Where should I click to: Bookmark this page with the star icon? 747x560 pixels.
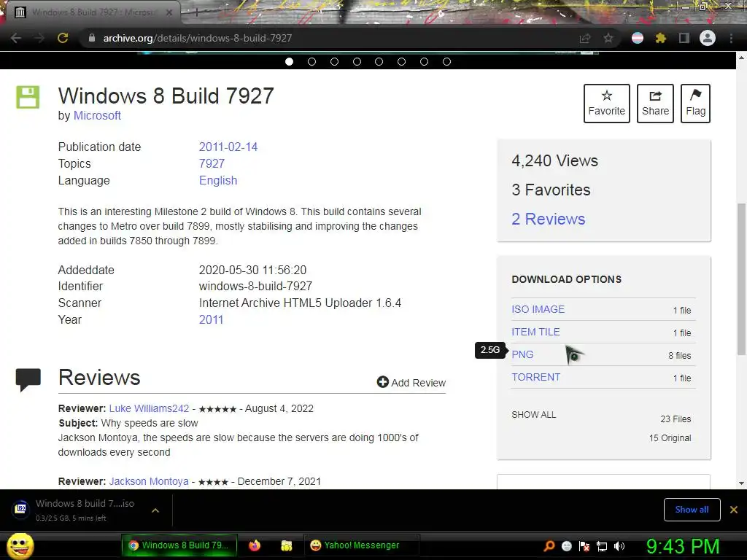(x=608, y=39)
